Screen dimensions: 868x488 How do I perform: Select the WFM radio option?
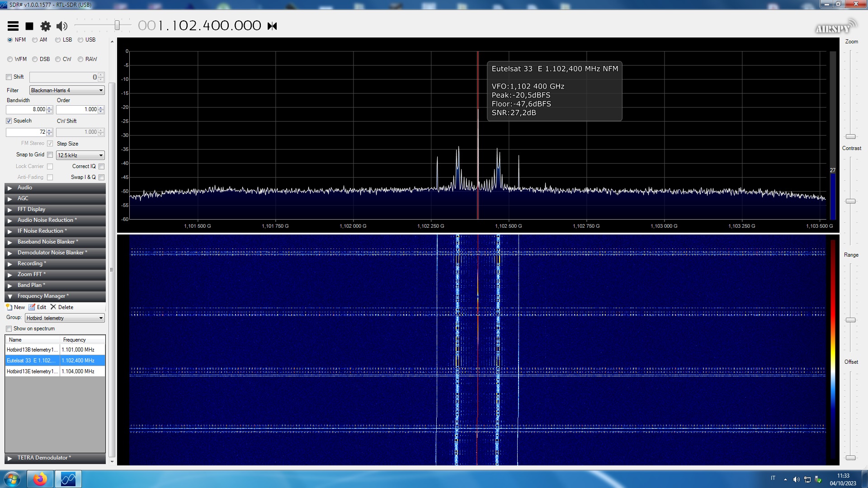pyautogui.click(x=10, y=59)
